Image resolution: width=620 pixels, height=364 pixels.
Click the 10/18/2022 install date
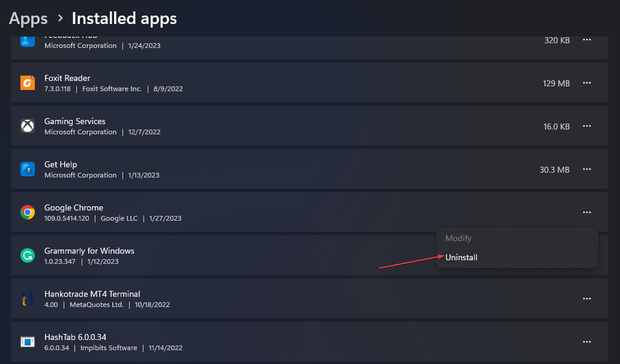click(152, 305)
